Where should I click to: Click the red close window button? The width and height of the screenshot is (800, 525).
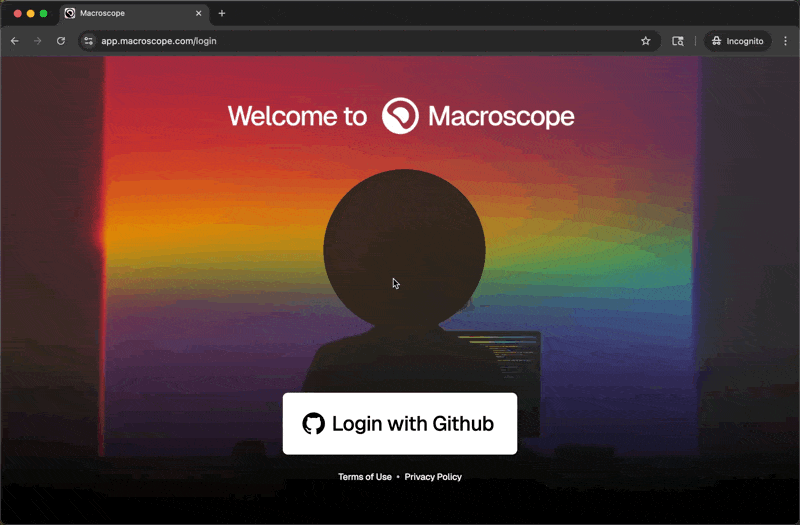[17, 13]
